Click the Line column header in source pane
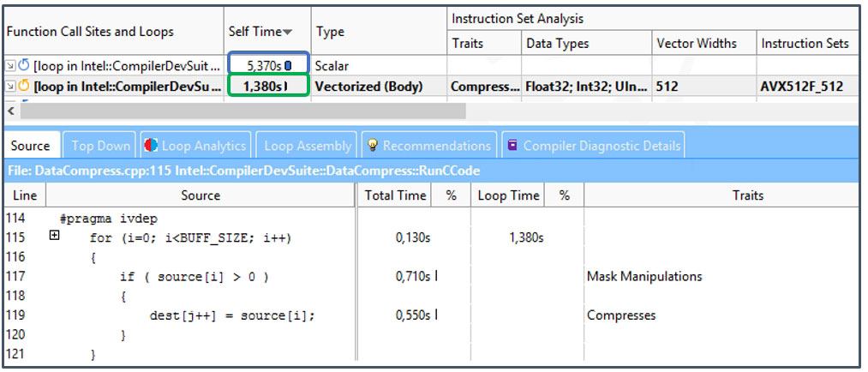The height and width of the screenshot is (372, 868). (x=25, y=195)
